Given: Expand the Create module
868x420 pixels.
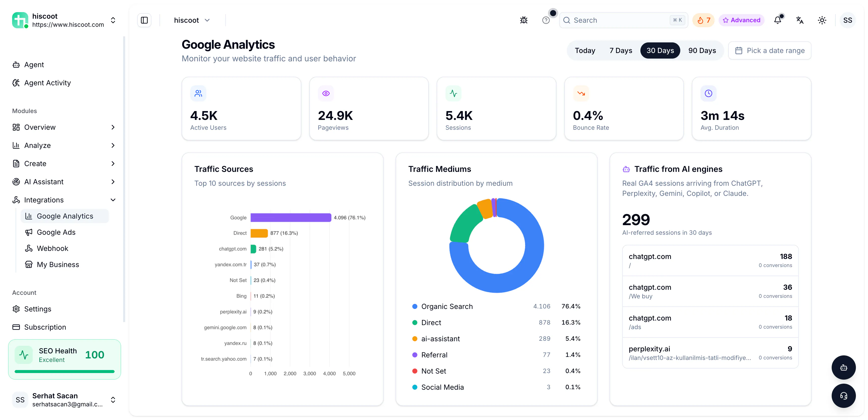Looking at the screenshot, I should [64, 164].
